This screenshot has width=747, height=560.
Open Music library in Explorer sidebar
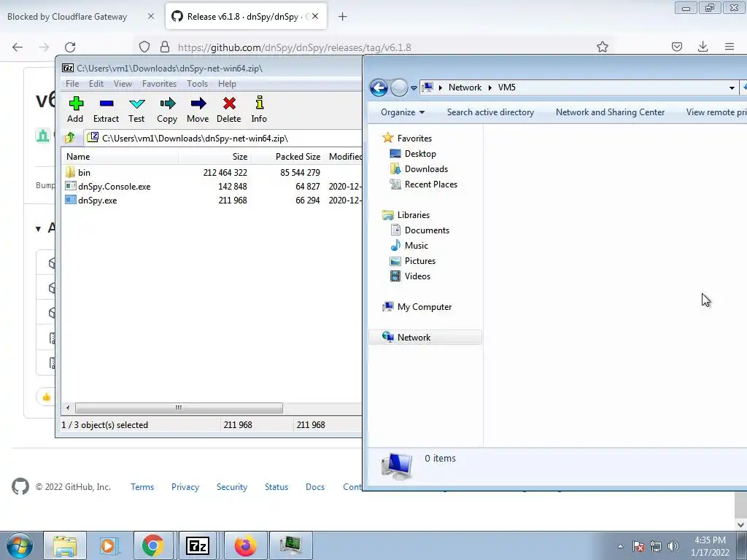click(x=417, y=246)
